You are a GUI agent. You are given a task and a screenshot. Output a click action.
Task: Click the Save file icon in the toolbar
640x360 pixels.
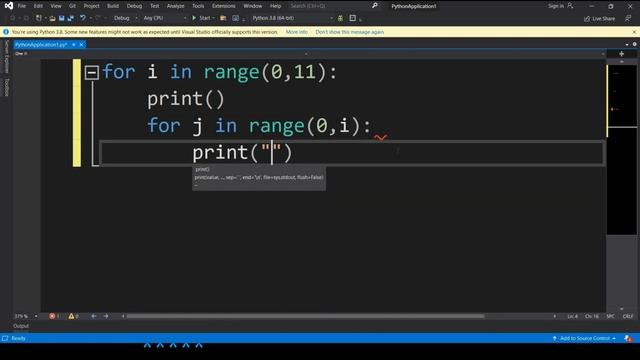62,18
